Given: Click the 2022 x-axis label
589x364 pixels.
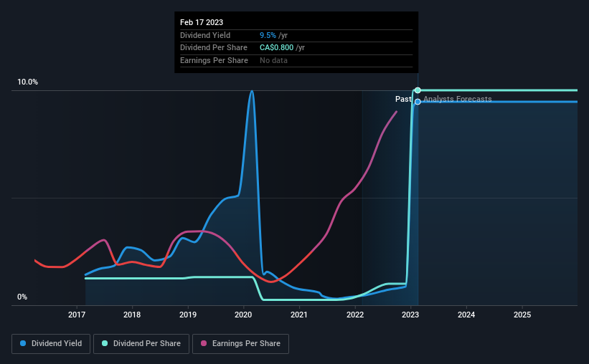Looking at the screenshot, I should click(x=355, y=315).
